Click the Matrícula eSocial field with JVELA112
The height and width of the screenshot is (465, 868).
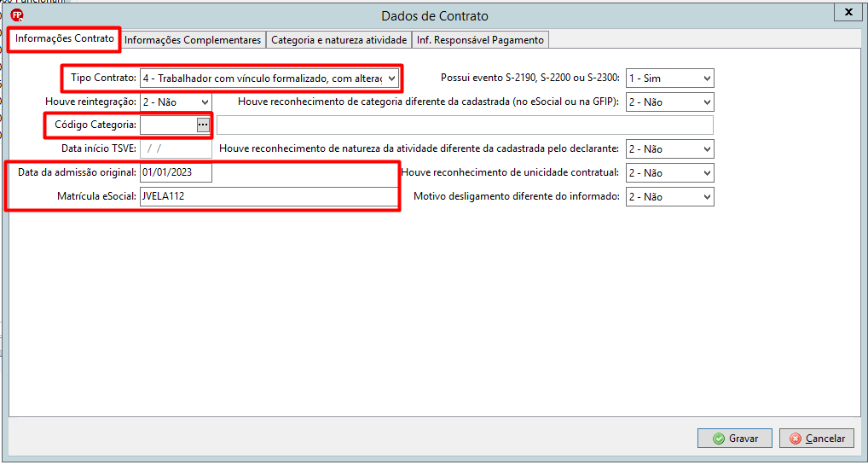pyautogui.click(x=269, y=197)
